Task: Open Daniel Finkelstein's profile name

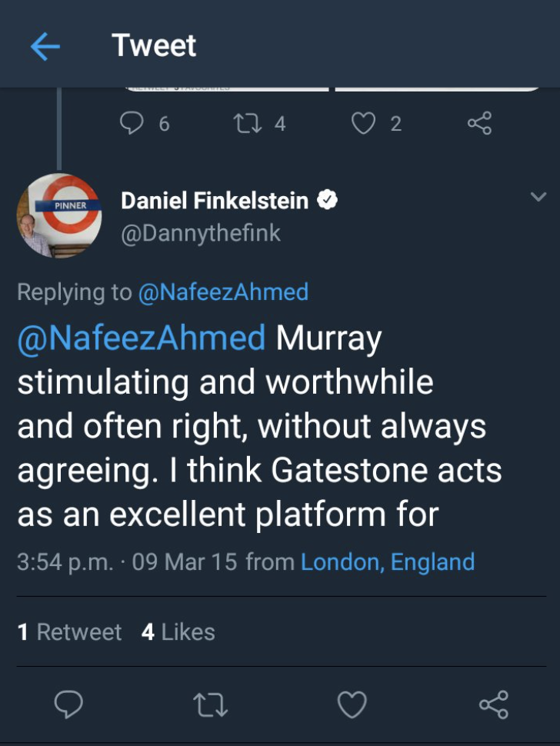Action: (215, 201)
